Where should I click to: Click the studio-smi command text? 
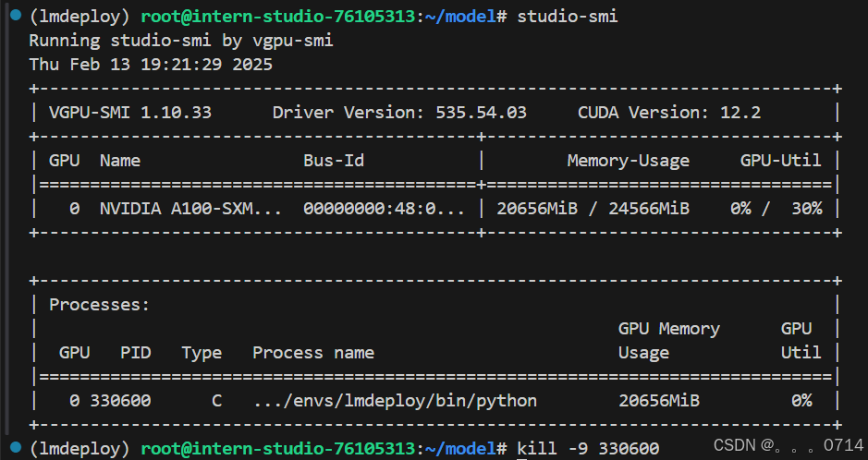click(568, 17)
